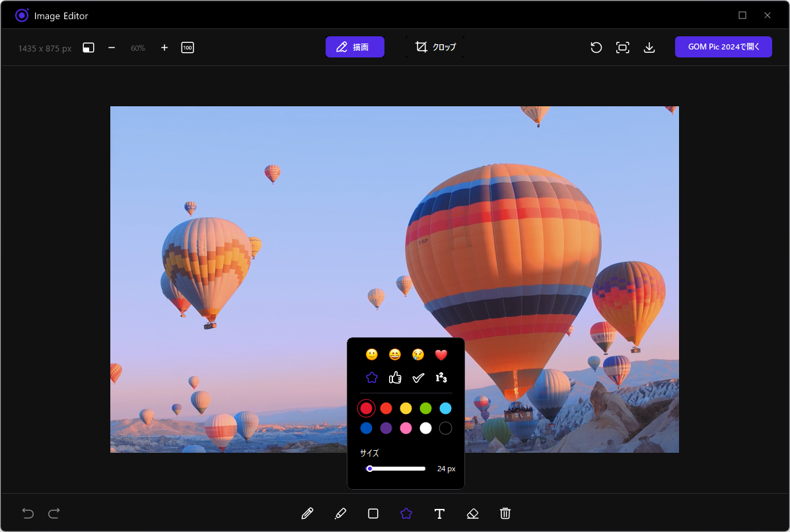Click the fit-to-screen icon
Image resolution: width=790 pixels, height=532 pixels.
pyautogui.click(x=622, y=48)
